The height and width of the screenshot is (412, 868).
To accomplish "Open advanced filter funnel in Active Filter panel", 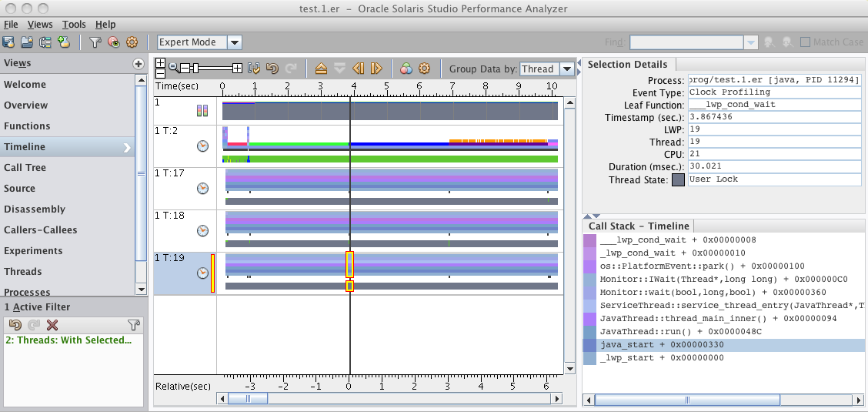I will click(133, 325).
